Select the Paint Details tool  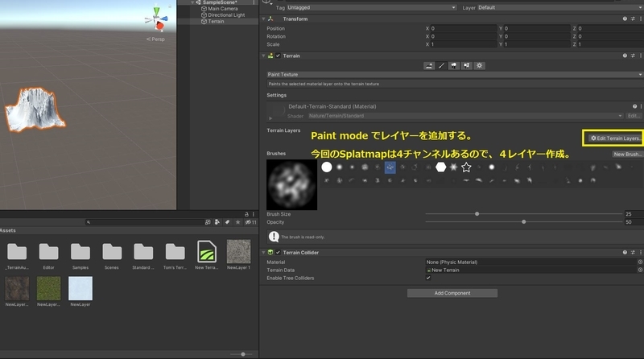pyautogui.click(x=467, y=66)
